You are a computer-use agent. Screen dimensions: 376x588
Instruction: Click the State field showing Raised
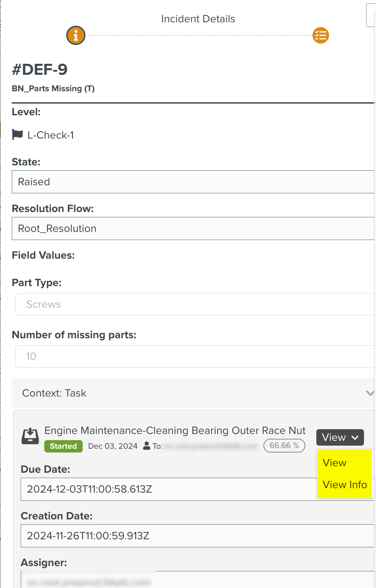click(192, 182)
